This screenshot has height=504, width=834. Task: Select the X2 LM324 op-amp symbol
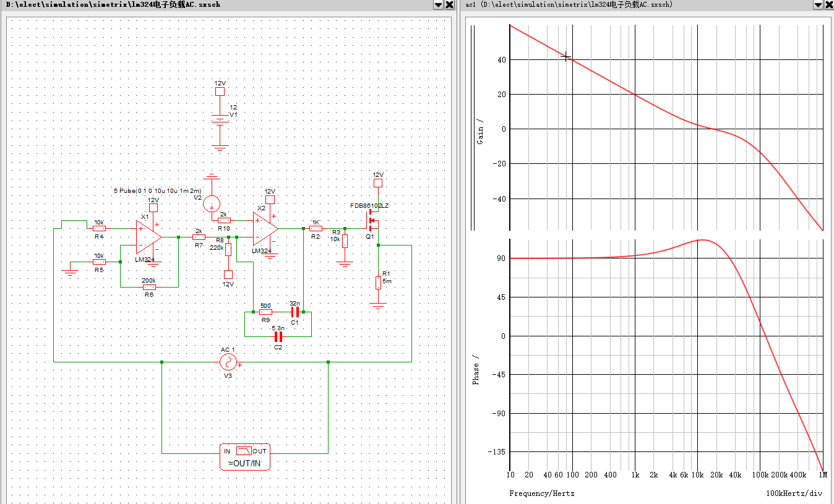coord(264,228)
